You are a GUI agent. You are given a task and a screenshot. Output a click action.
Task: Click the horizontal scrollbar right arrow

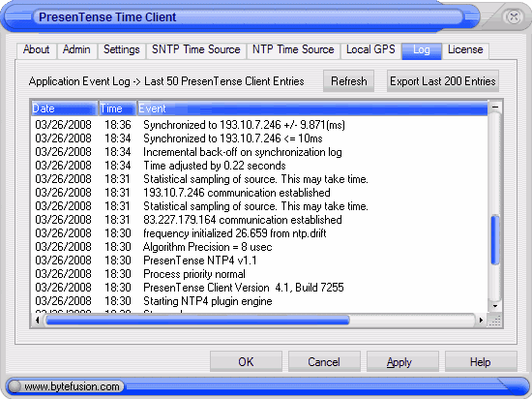tap(481, 320)
